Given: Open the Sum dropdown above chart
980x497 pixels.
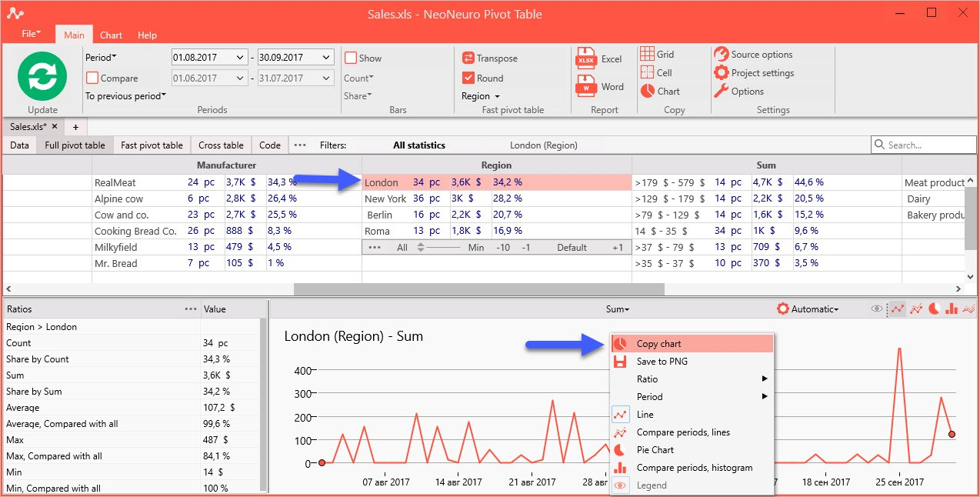Looking at the screenshot, I should 618,309.
